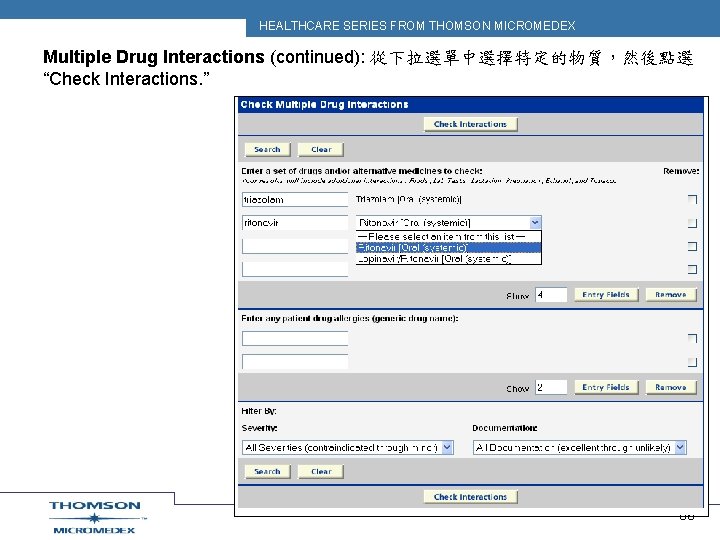This screenshot has height=540, width=720.
Task: Click the fourth empty drug input field
Action: click(x=295, y=269)
